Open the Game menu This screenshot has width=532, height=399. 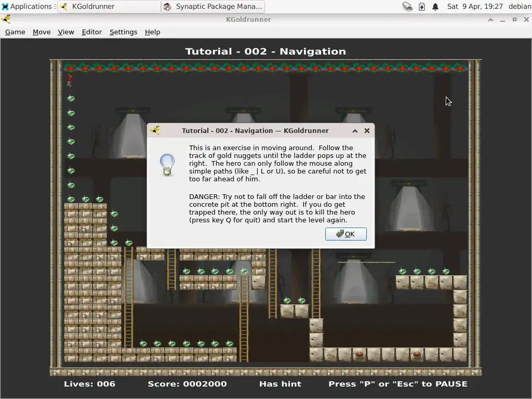[15, 32]
